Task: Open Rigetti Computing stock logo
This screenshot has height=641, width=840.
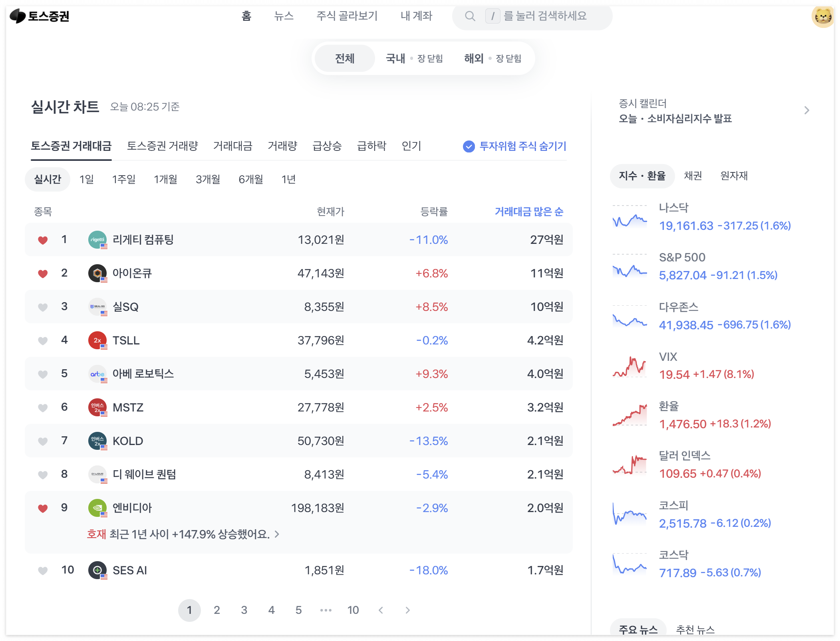Action: tap(97, 239)
